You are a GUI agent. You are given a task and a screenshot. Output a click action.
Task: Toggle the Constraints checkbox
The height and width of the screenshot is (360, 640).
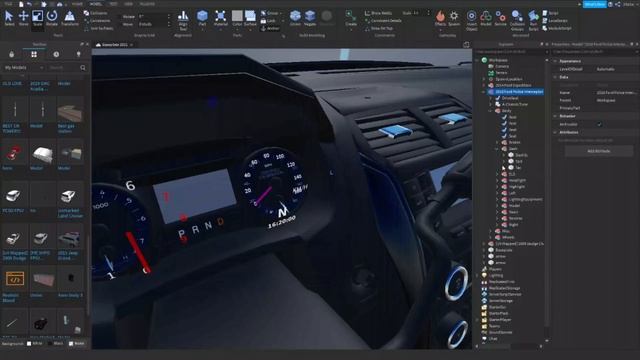pyautogui.click(x=97, y=20)
